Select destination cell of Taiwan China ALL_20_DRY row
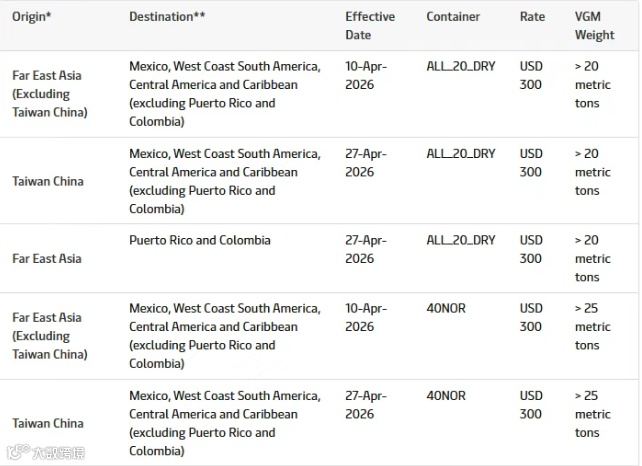Viewport: 642px width, 466px height. point(224,181)
